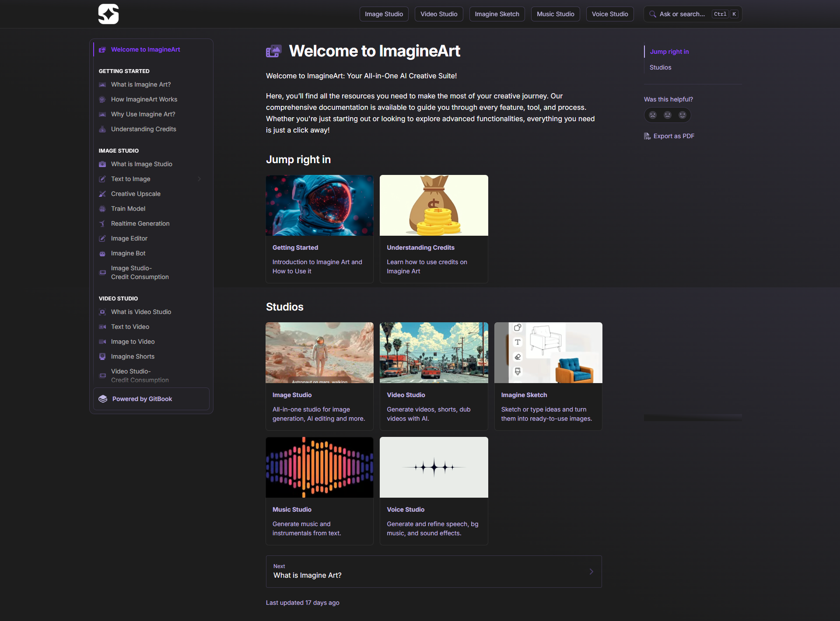Open Video Studio header tab
This screenshot has height=621, width=840.
click(439, 14)
